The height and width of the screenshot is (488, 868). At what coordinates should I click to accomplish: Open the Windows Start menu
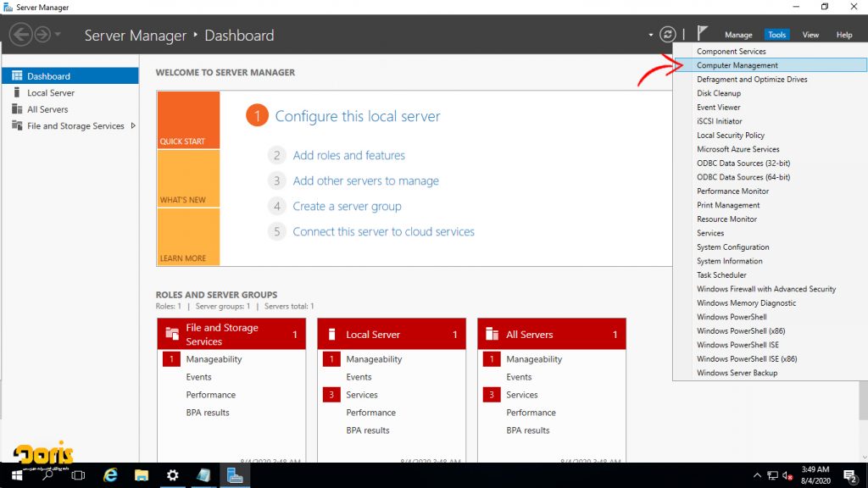[17, 476]
